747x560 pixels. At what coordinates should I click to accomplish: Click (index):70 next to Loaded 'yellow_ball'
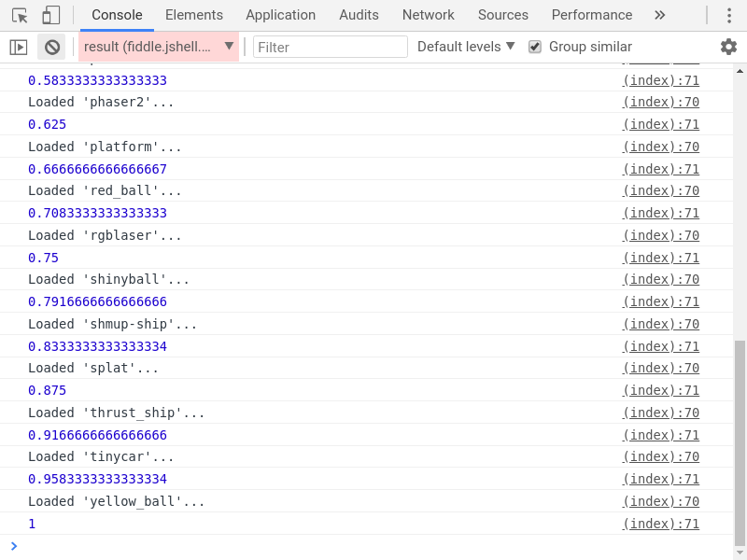pos(662,501)
